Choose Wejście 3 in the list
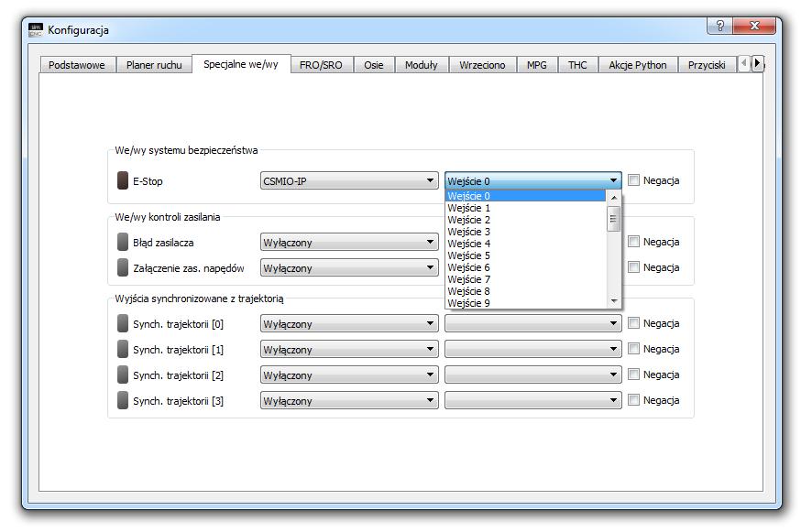The width and height of the screenshot is (812, 532). tap(526, 232)
